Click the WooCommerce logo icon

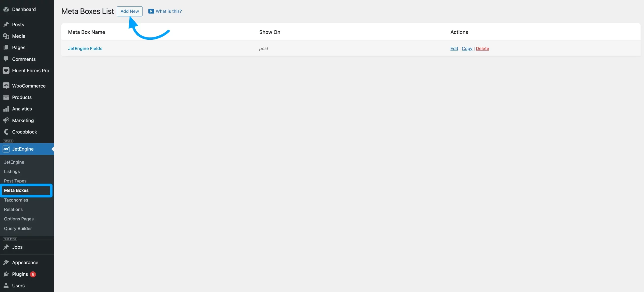(x=6, y=86)
